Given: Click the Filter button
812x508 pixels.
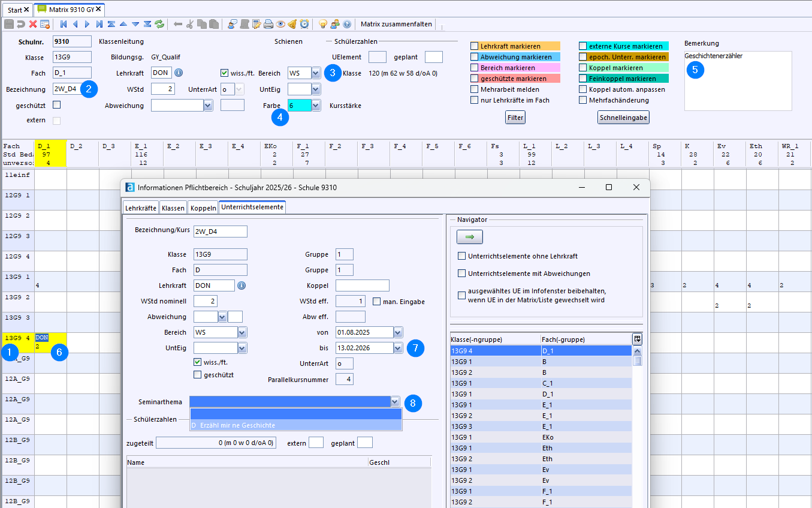Looking at the screenshot, I should point(515,118).
